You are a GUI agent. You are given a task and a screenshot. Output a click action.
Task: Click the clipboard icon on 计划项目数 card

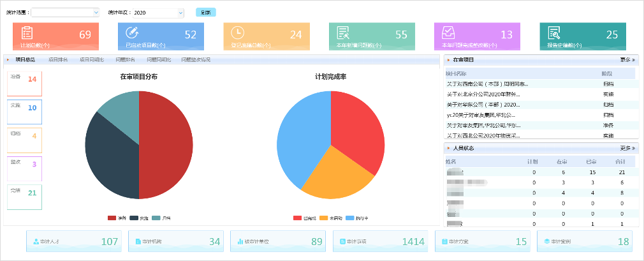(27, 34)
